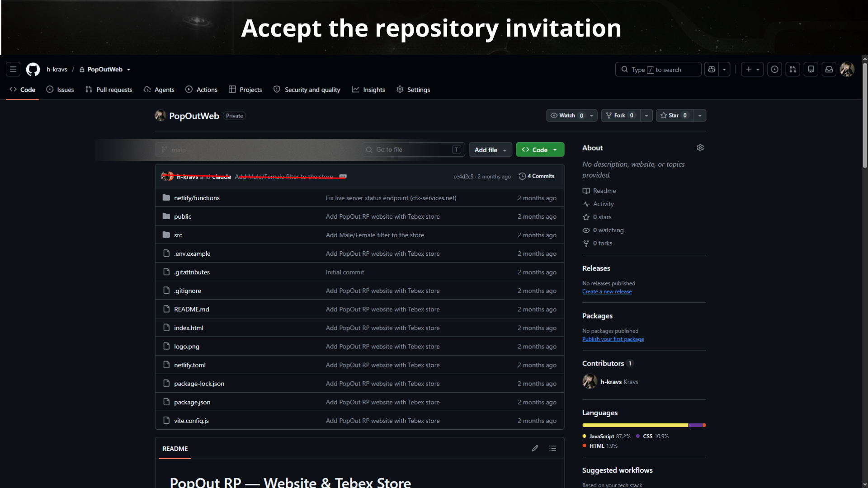Open the README outline list icon
Screen dimensions: 868x488
[552, 448]
